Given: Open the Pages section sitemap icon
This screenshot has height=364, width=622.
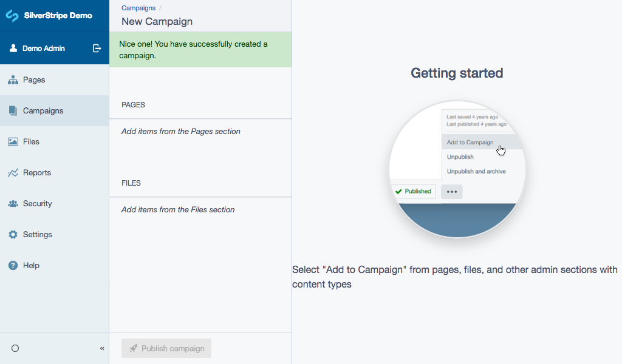Looking at the screenshot, I should click(x=13, y=80).
